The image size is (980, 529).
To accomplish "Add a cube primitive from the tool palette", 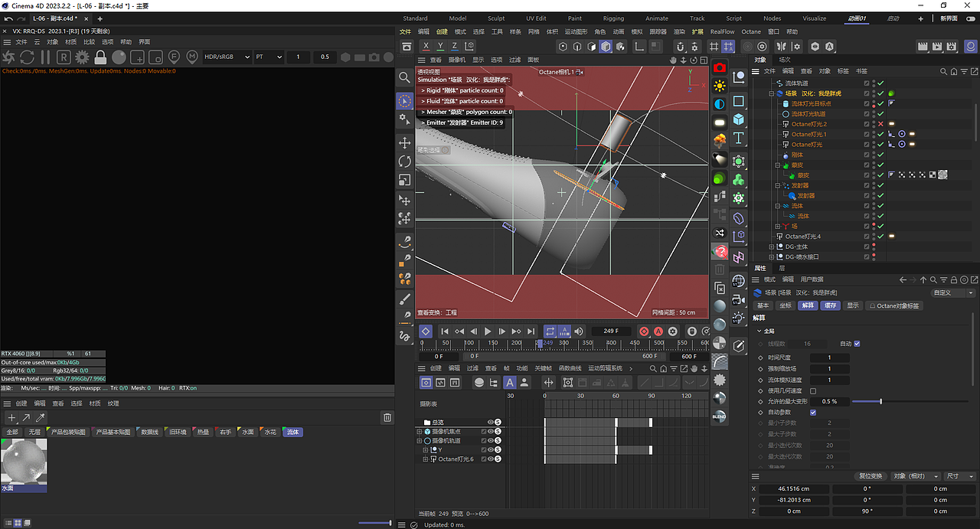I will click(x=739, y=119).
